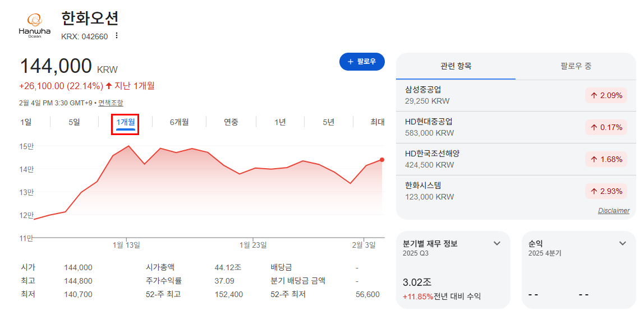
Task: Click the 2.09% change badge
Action: pyautogui.click(x=606, y=96)
